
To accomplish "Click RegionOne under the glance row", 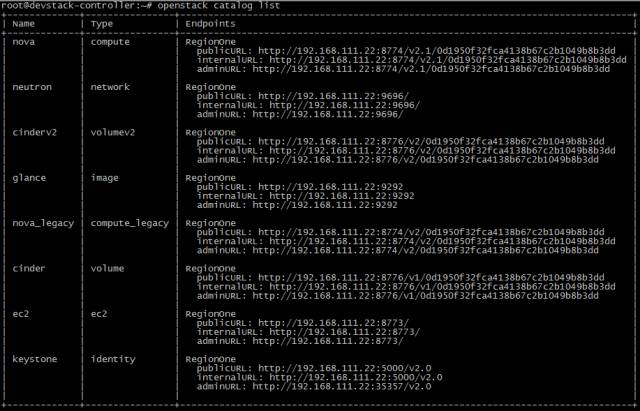I will [x=210, y=178].
